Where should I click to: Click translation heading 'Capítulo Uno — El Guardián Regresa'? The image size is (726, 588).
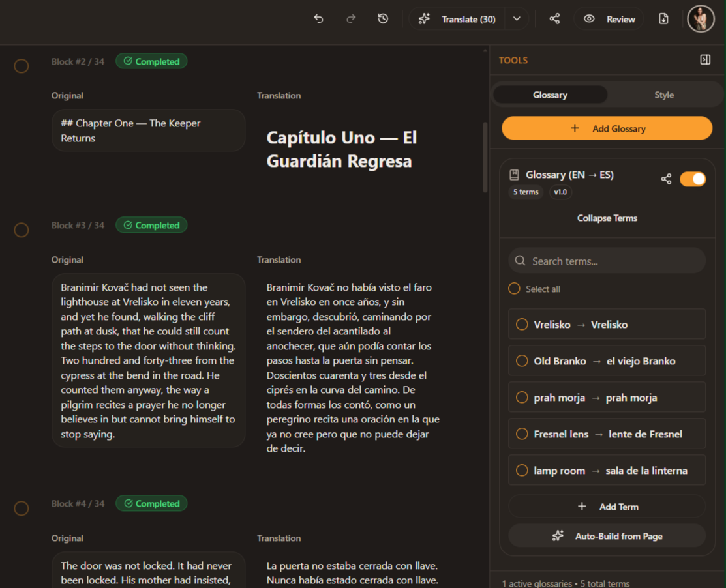(342, 149)
